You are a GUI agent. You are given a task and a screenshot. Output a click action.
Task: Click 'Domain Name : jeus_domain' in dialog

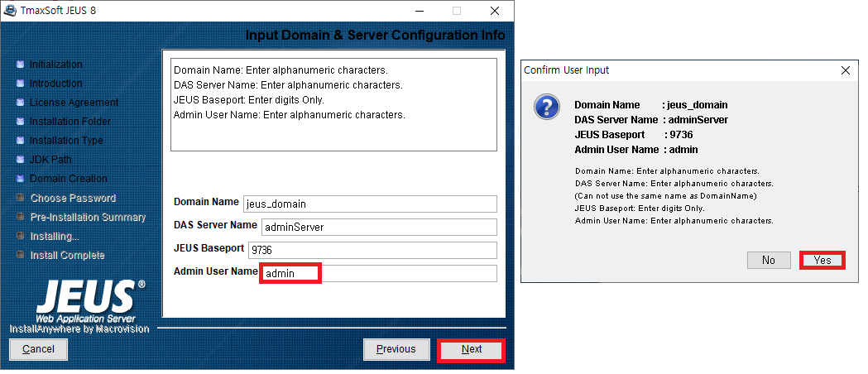[651, 105]
